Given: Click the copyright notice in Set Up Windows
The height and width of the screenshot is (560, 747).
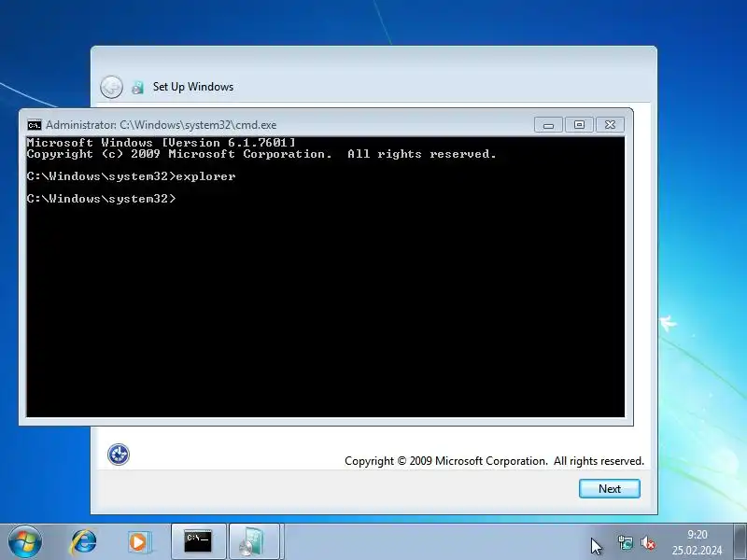Looking at the screenshot, I should coord(494,461).
